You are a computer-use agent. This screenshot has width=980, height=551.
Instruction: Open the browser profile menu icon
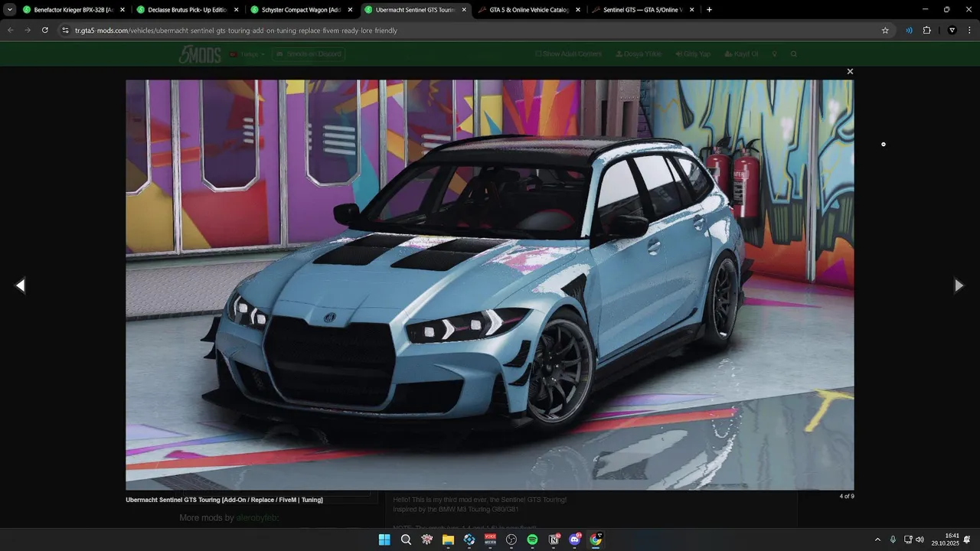[952, 31]
